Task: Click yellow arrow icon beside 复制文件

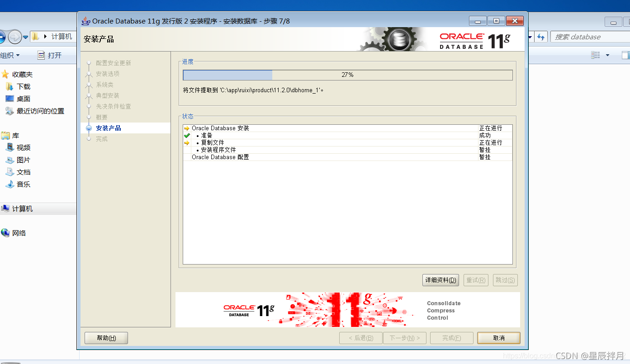Action: [187, 143]
